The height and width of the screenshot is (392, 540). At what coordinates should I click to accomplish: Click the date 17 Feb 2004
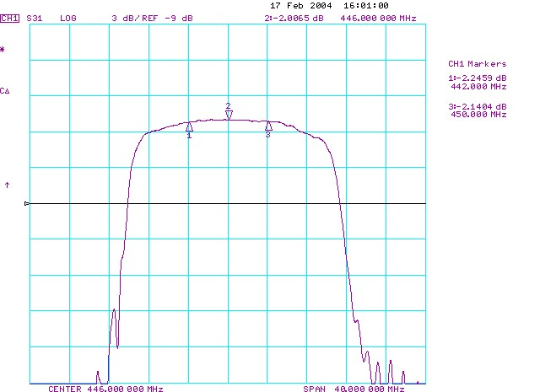pyautogui.click(x=301, y=6)
